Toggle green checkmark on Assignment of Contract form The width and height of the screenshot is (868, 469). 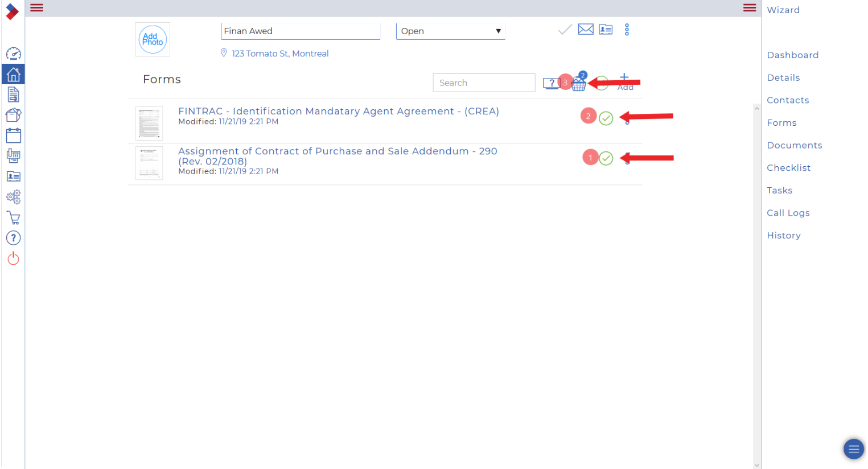click(606, 158)
